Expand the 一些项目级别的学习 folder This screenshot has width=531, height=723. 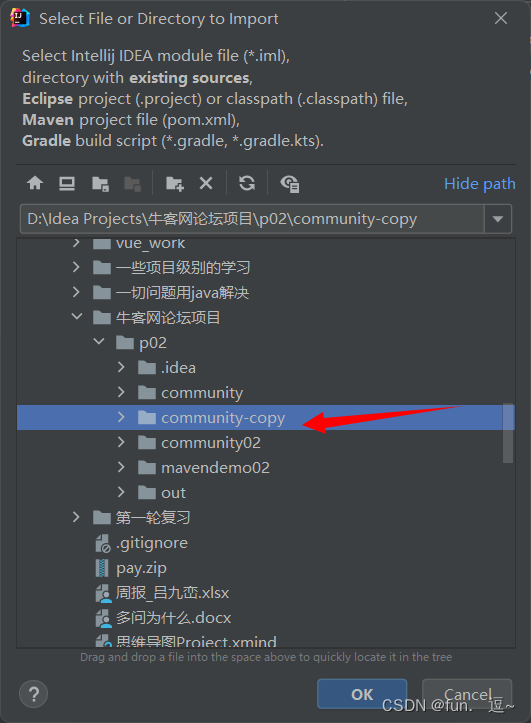(x=77, y=267)
